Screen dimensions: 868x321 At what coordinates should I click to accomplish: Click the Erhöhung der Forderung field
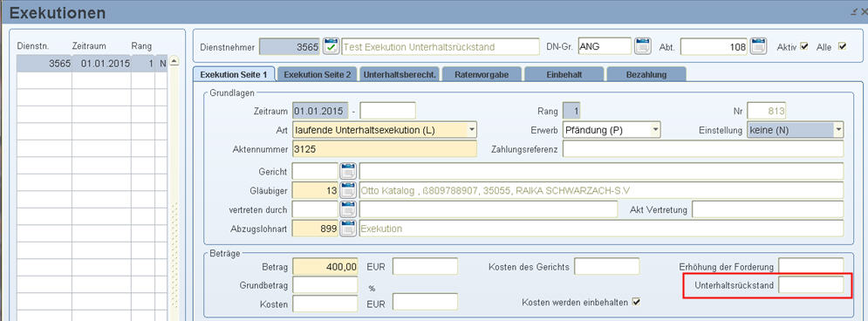(811, 266)
